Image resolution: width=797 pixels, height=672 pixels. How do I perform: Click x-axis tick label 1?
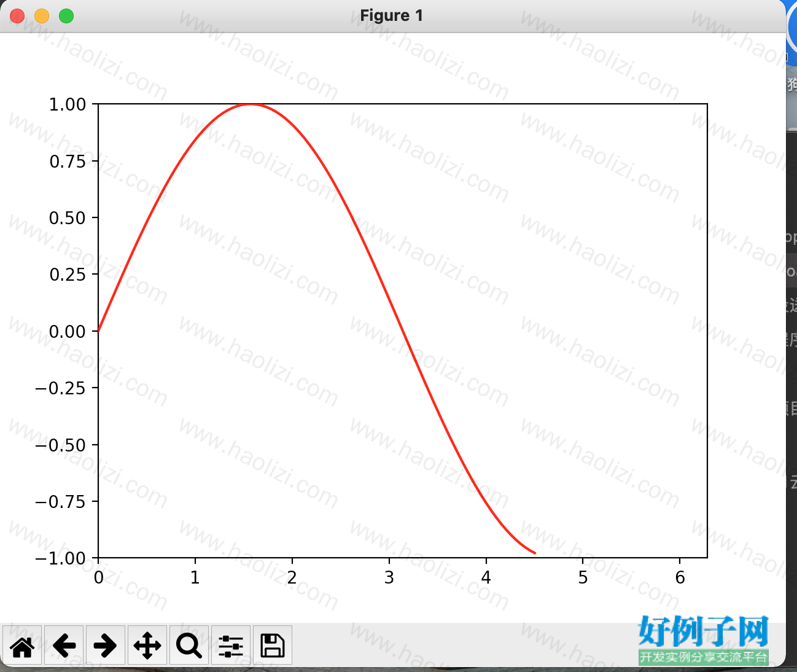pyautogui.click(x=195, y=577)
